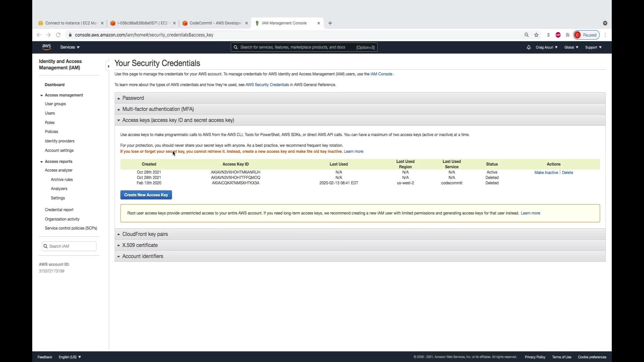Collapse the IAM sidebar with arrow
This screenshot has width=644, height=362.
(x=108, y=66)
